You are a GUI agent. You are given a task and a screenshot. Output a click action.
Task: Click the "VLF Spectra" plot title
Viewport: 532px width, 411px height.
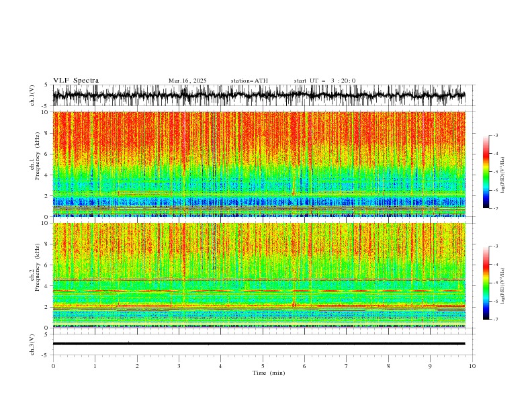(76, 81)
